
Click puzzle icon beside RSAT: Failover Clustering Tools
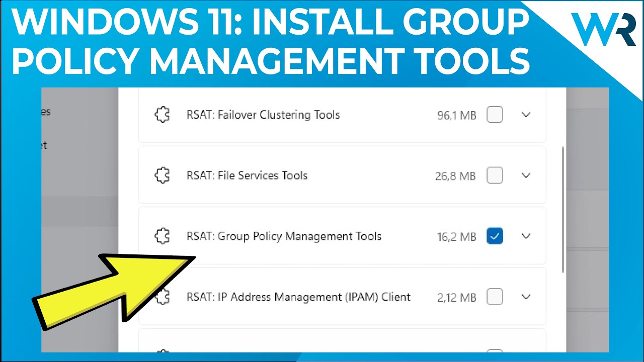click(162, 115)
